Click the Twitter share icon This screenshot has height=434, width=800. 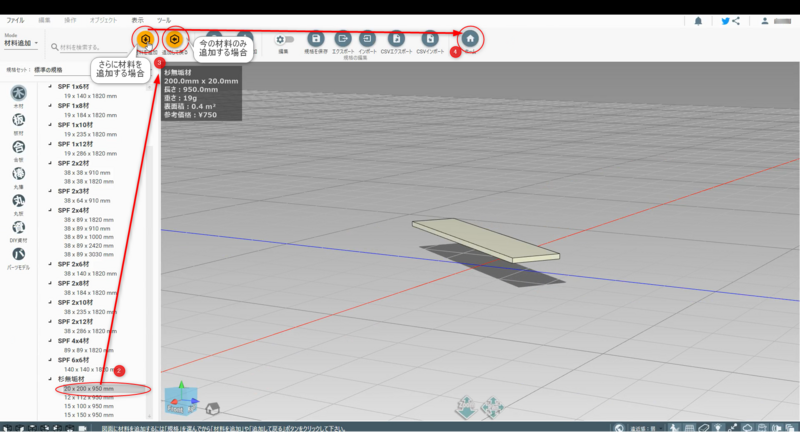pyautogui.click(x=725, y=21)
